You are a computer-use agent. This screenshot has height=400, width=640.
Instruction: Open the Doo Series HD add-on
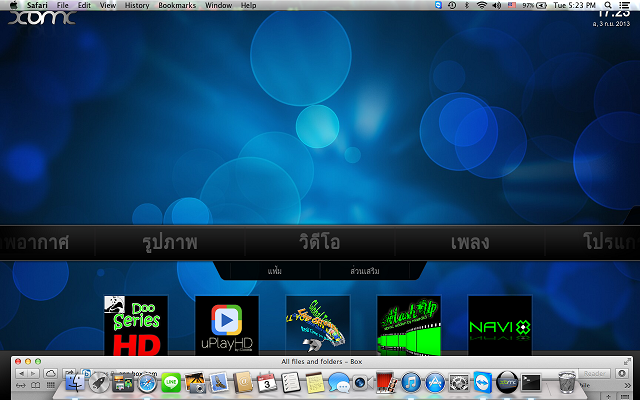coord(136,326)
